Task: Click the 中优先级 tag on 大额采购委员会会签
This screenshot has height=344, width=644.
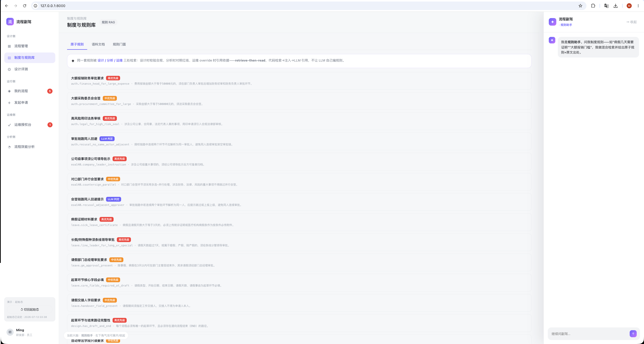Action: coord(110,98)
